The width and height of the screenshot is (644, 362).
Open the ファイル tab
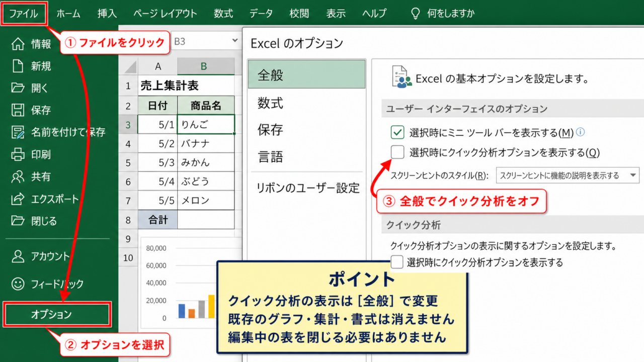[x=24, y=14]
